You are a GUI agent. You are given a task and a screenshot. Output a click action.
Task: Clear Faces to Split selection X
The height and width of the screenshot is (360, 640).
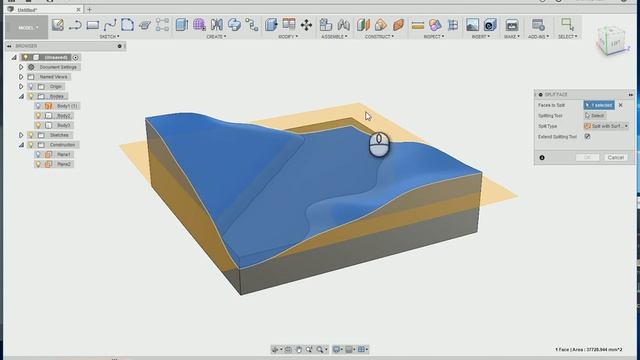pyautogui.click(x=621, y=105)
